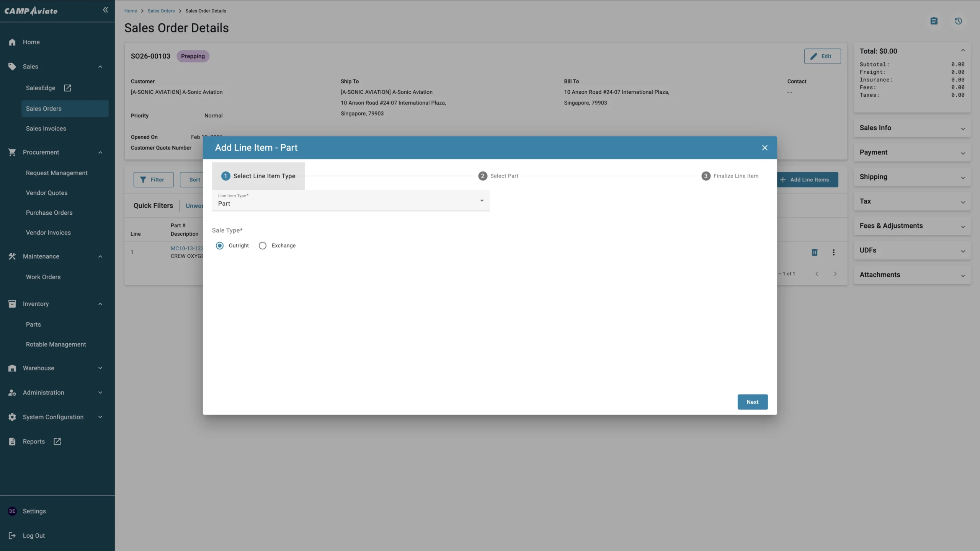Click the Maintenance tools icon
Viewport: 980px width, 551px height.
coord(12,256)
